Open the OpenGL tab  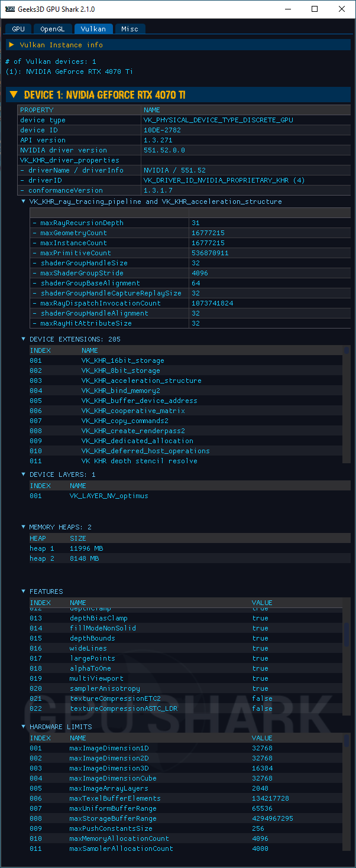[x=53, y=28]
